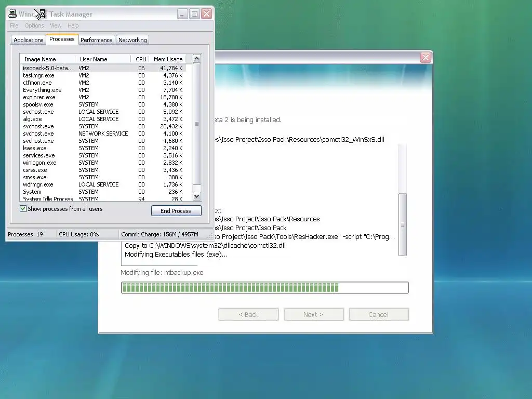532x399 pixels.
Task: Select svchost.exe using 20,432 K memory
Action: [x=103, y=126]
